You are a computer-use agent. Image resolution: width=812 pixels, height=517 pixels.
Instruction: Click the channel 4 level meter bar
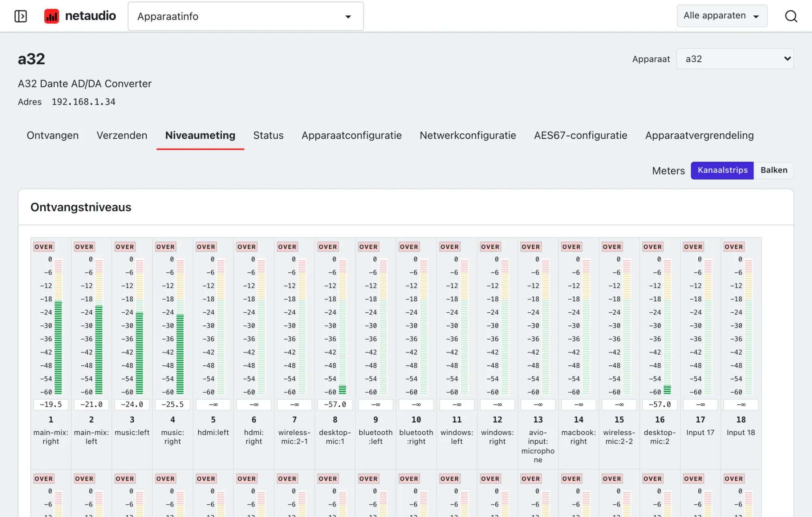point(180,327)
